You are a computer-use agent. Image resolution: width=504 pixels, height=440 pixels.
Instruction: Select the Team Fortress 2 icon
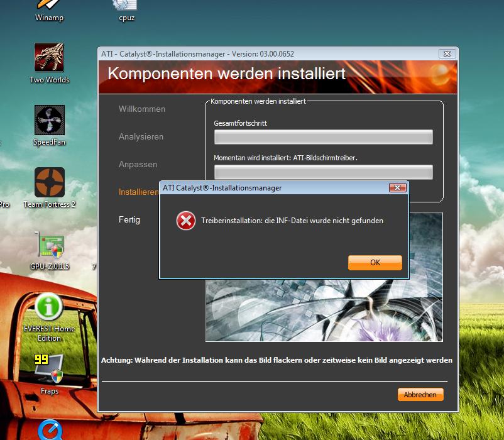(x=50, y=188)
